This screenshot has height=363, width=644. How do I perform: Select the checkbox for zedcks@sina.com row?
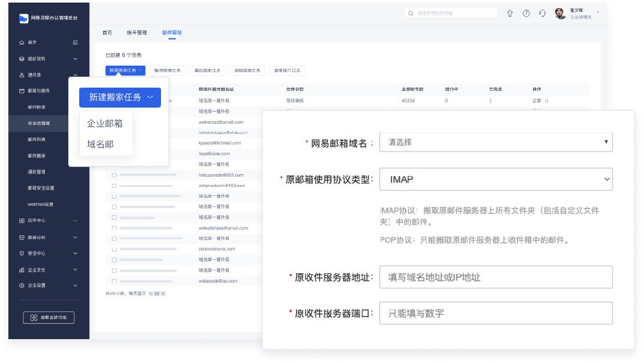click(x=114, y=249)
